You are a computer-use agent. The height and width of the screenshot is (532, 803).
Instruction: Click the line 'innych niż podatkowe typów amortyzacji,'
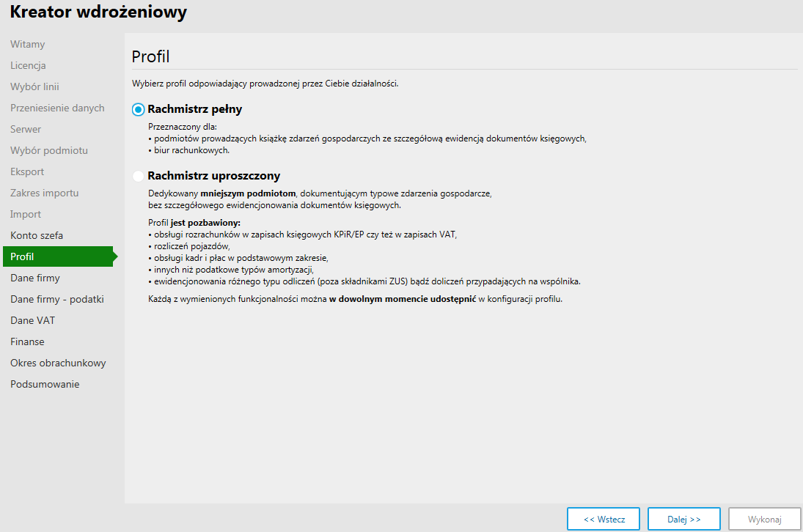coord(234,270)
